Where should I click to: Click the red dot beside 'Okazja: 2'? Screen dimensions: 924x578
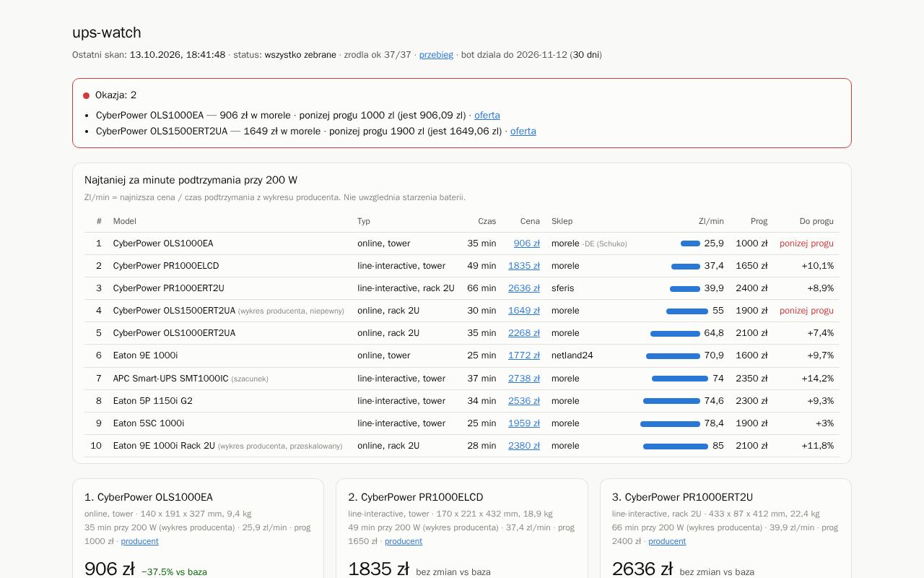pos(86,95)
